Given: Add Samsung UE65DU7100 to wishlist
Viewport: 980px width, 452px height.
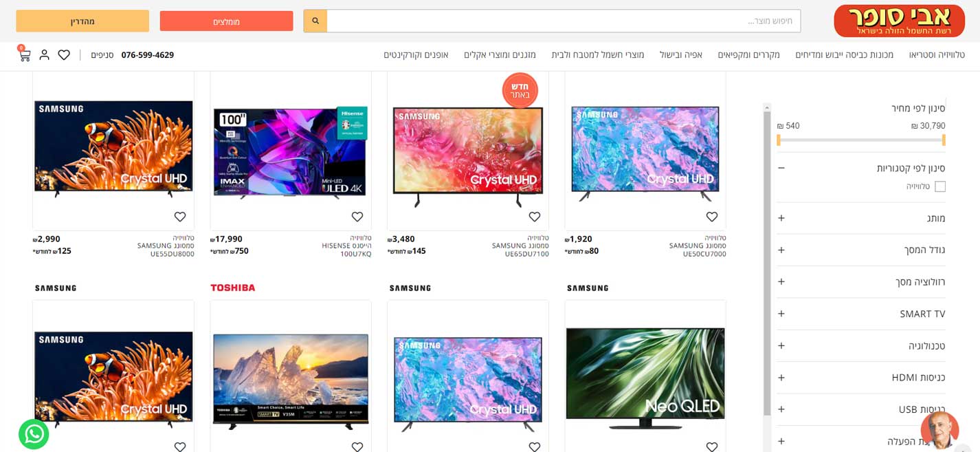Looking at the screenshot, I should (535, 217).
